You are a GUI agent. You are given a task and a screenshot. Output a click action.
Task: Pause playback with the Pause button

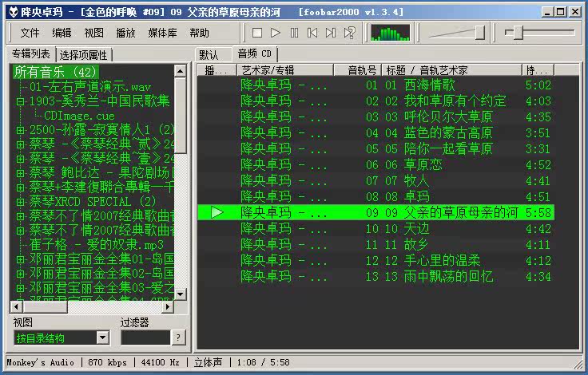294,33
